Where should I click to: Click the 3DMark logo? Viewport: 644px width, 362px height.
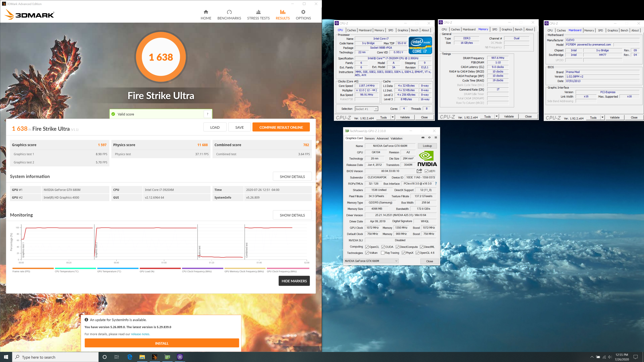30,14
